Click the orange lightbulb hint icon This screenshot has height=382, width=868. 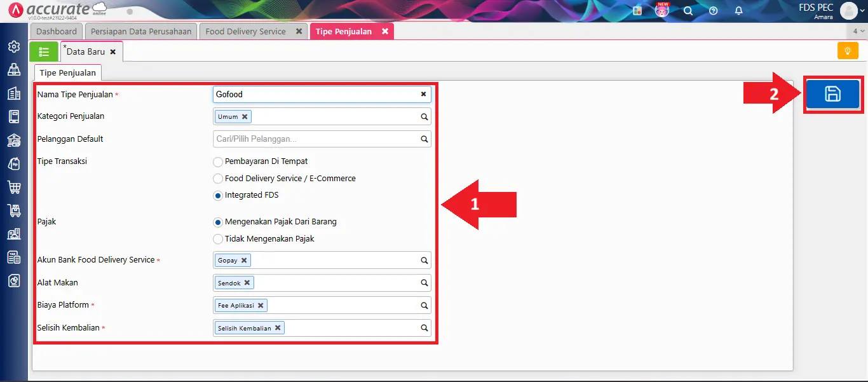(848, 51)
